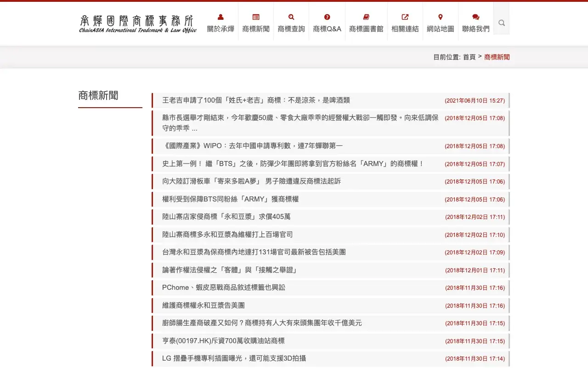Click the red 商標新聞 breadcrumb link
The image size is (588, 368).
point(497,57)
